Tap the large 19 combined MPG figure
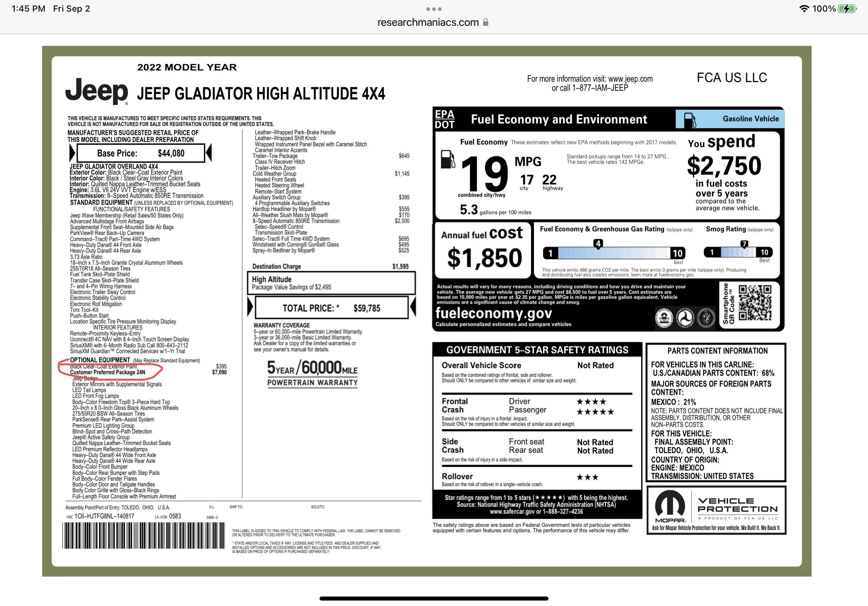The height and width of the screenshot is (606, 868). (x=485, y=174)
